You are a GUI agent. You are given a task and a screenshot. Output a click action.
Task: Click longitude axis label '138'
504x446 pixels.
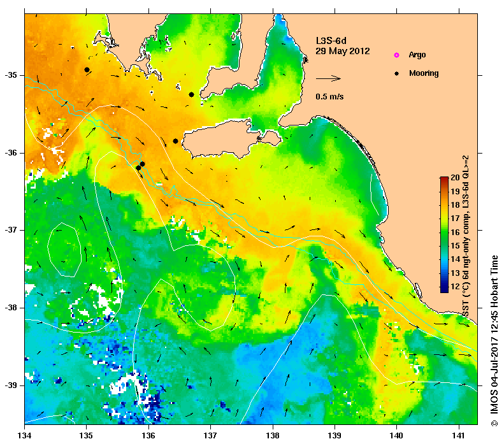[273, 436]
